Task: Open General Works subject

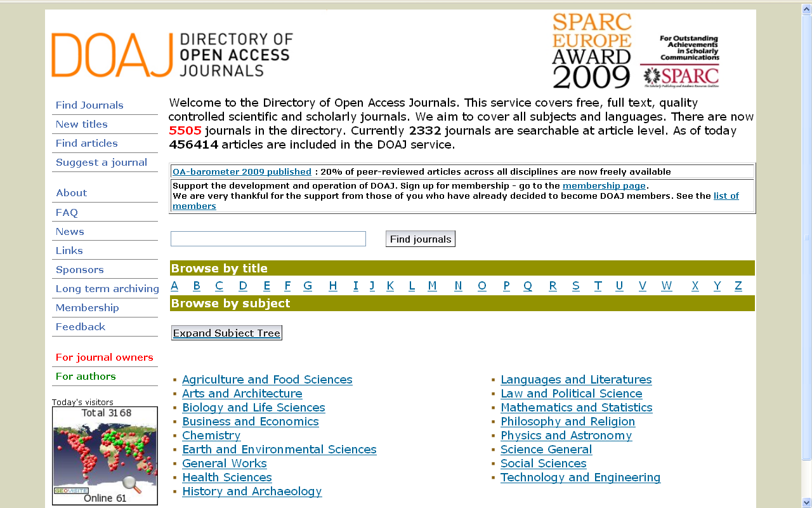Action: pyautogui.click(x=225, y=464)
